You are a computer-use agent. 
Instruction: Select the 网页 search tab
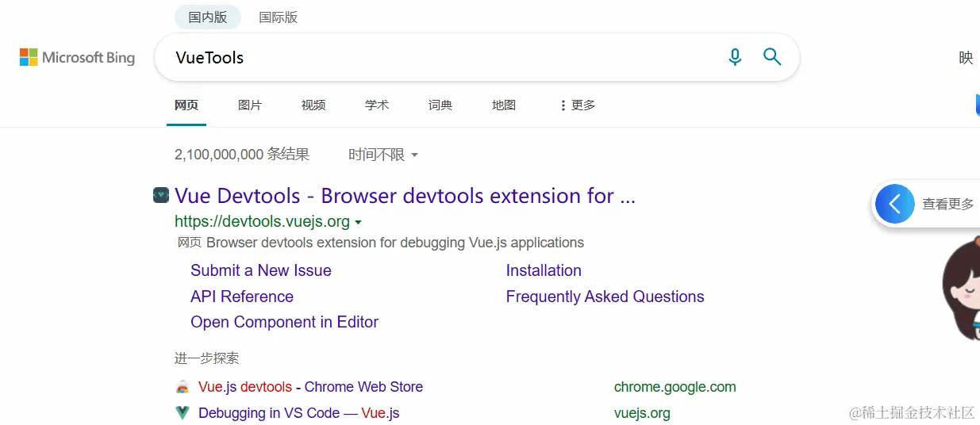pos(186,105)
